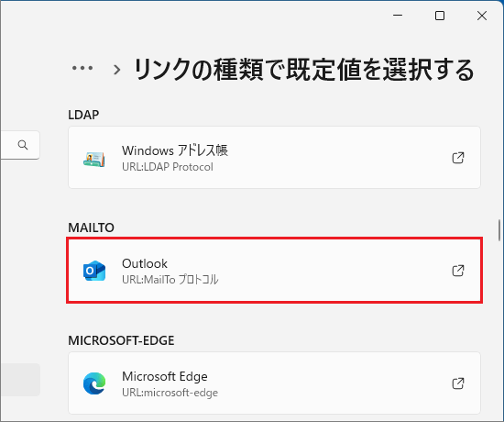
Task: Click the vertical scrollbar thumb
Action: pos(499,230)
